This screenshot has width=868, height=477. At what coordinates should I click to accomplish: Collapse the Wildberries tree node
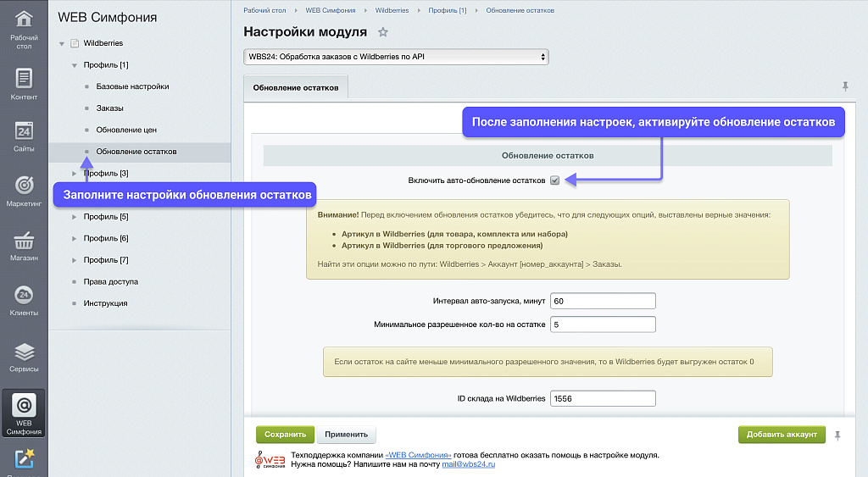click(x=62, y=43)
